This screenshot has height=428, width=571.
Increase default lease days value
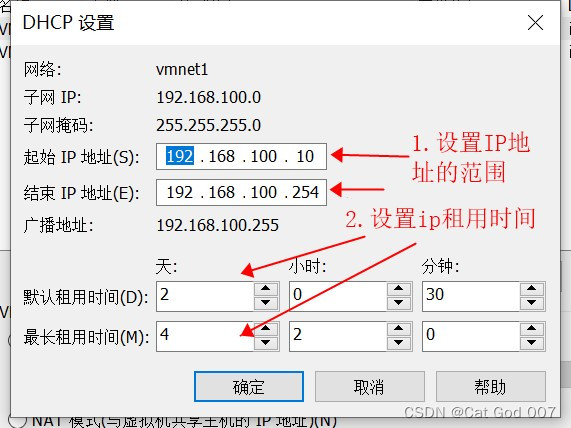pyautogui.click(x=265, y=288)
